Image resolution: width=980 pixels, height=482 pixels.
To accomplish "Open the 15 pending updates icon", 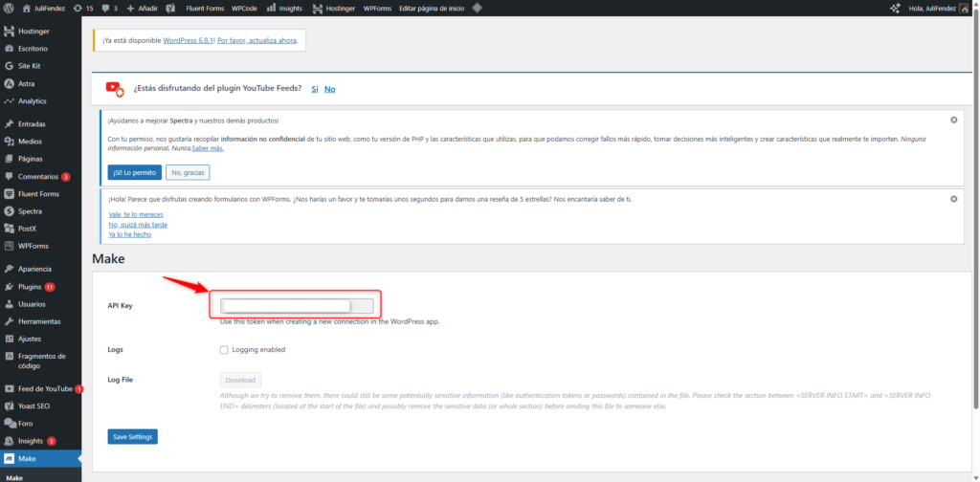I will 82,8.
